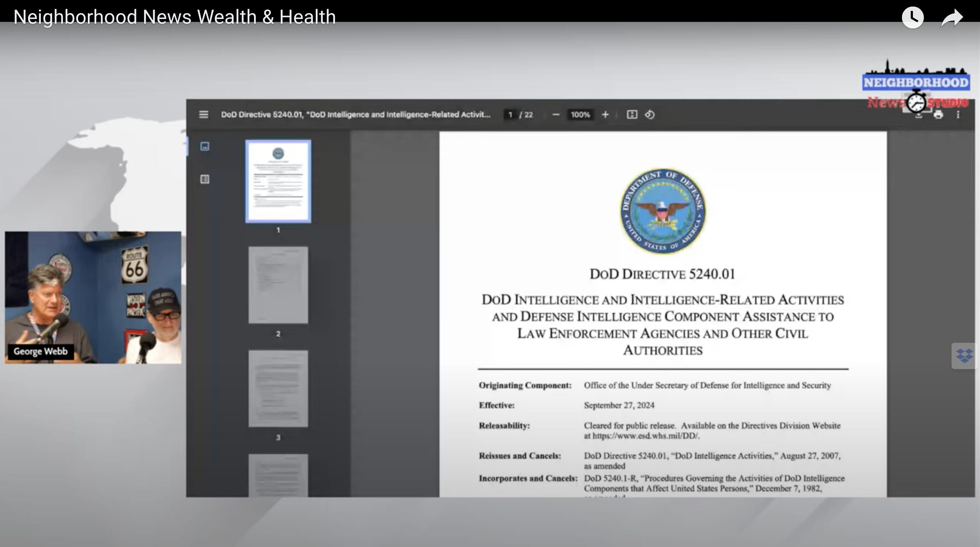Click the "Reissues and Cancels:" label

[x=520, y=456]
